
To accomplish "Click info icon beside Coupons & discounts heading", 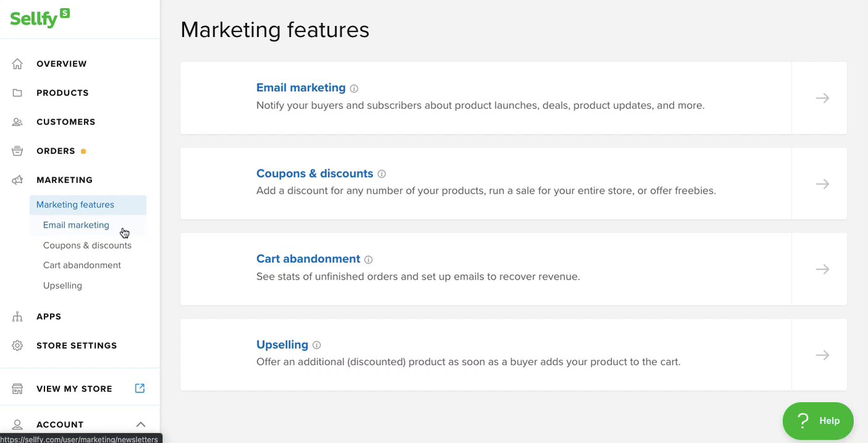I will (382, 174).
